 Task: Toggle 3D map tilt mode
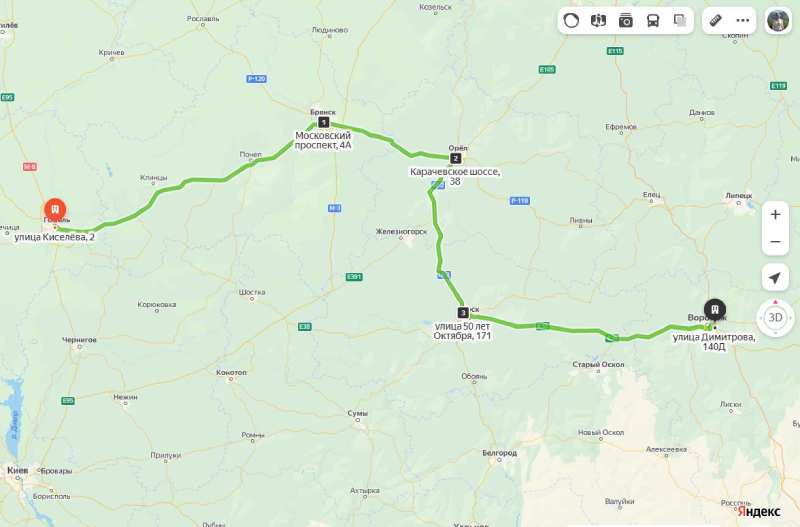pos(775,317)
